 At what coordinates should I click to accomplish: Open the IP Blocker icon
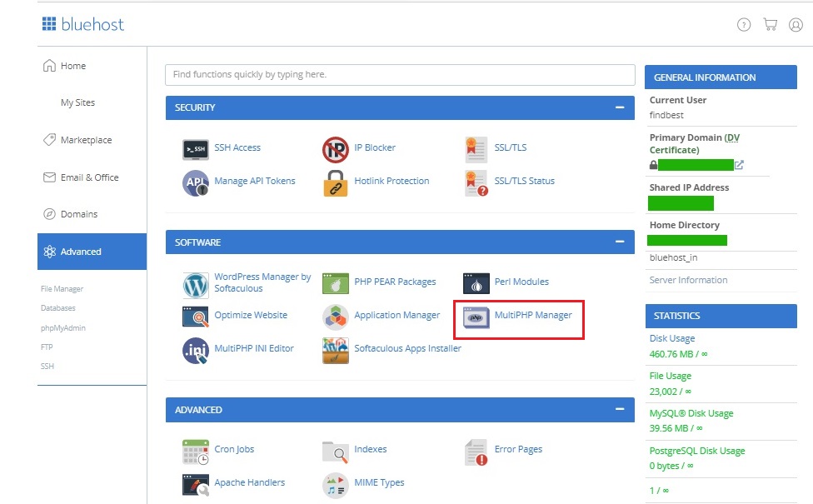pyautogui.click(x=336, y=149)
